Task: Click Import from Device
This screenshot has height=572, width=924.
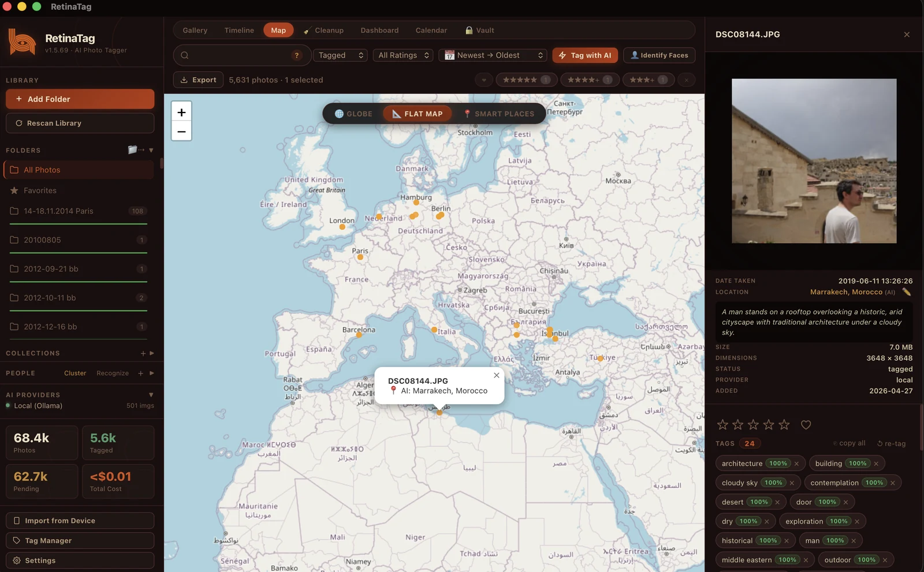Action: (x=80, y=521)
